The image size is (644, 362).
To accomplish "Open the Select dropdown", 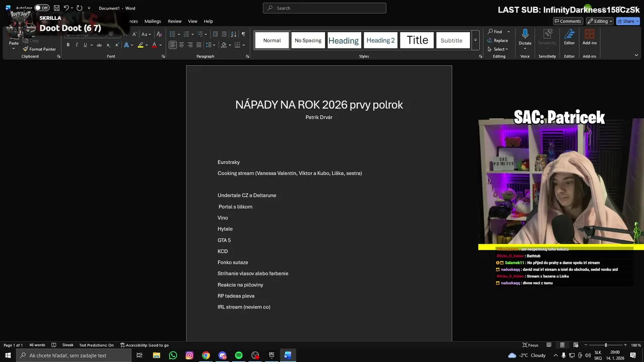I will pyautogui.click(x=498, y=49).
